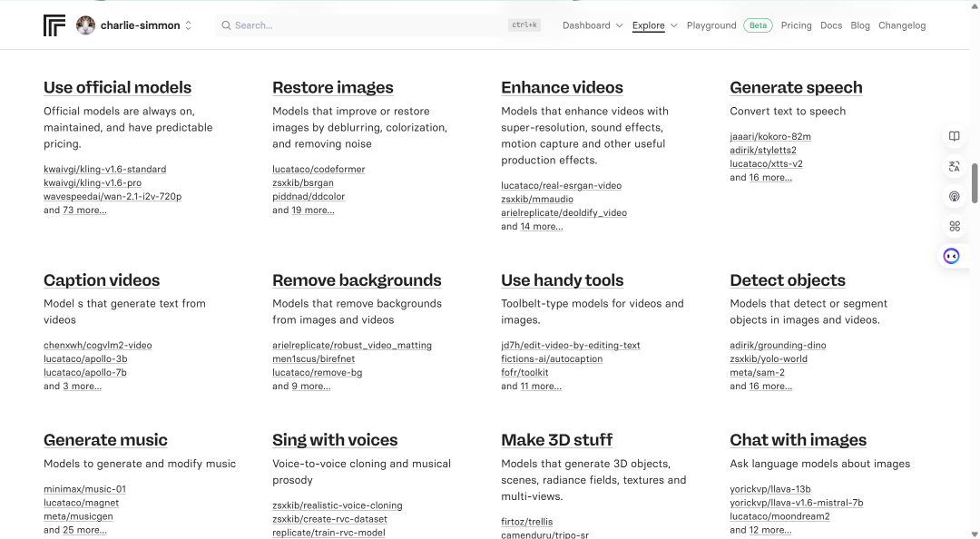The image size is (980, 539).
Task: Open the Chat with images collection
Action: [x=799, y=440]
